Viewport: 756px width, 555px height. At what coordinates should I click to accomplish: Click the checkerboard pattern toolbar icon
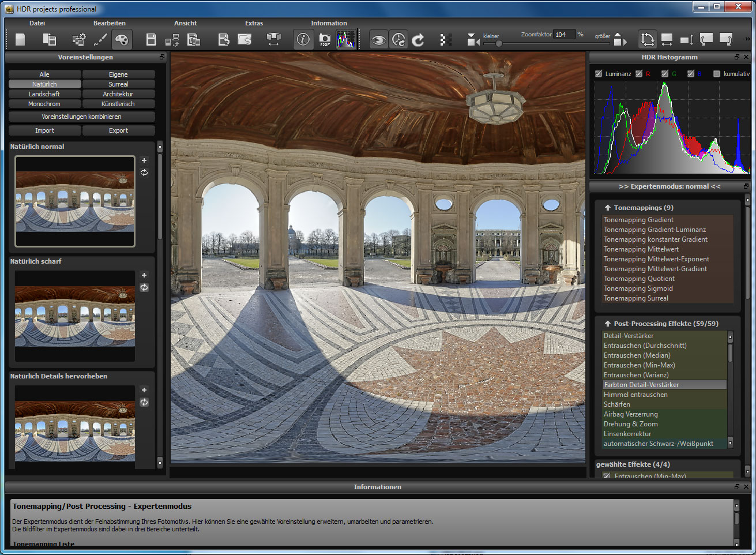[445, 39]
